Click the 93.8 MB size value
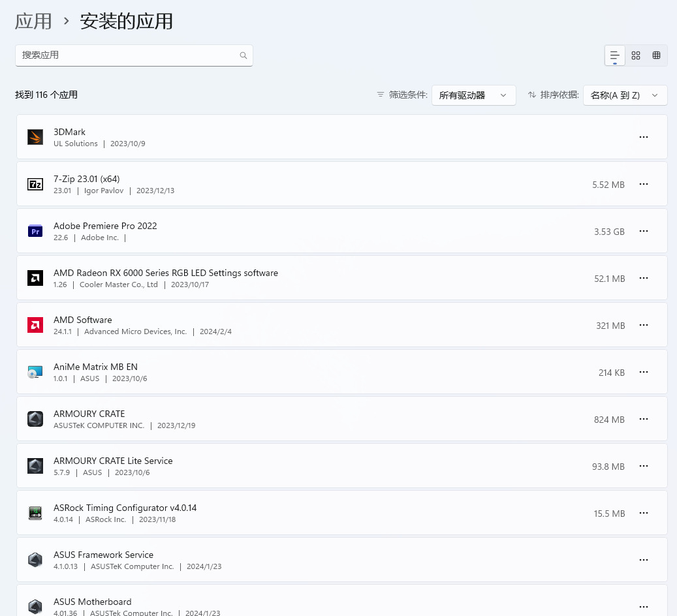Screen dimensions: 677x616 [x=608, y=467]
